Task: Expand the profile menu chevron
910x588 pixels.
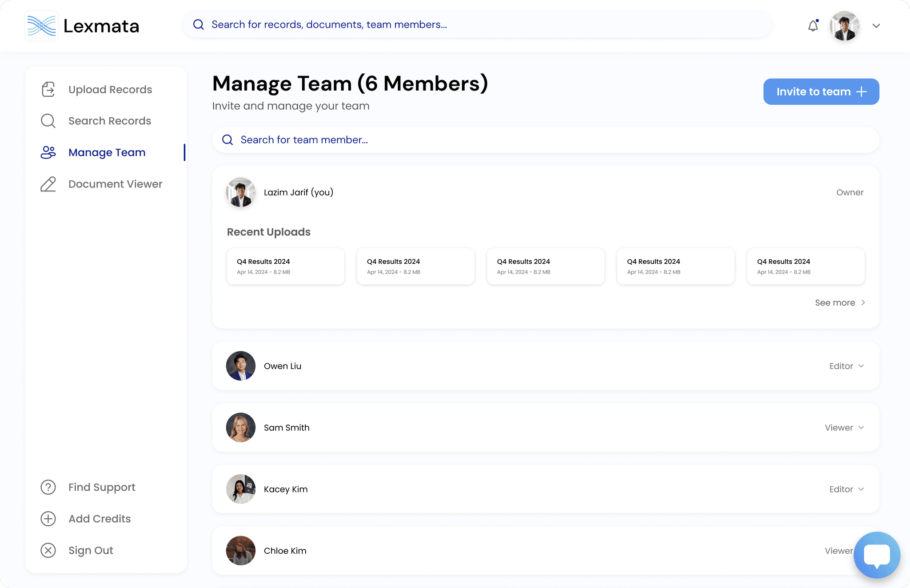Action: pyautogui.click(x=876, y=26)
